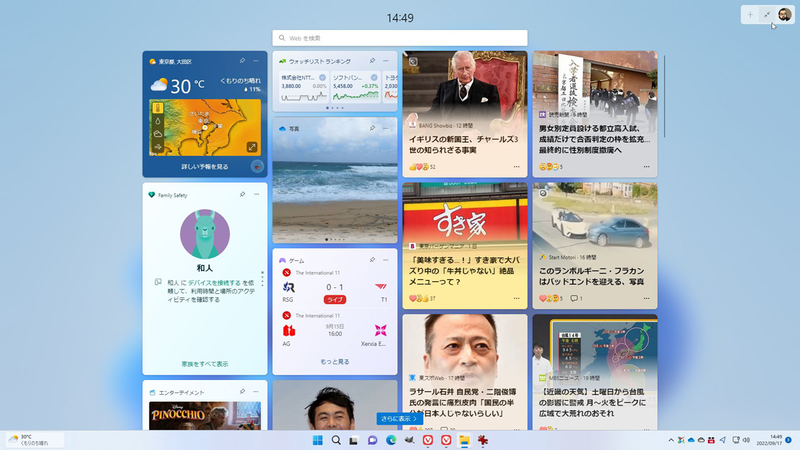
Task: Open the Windows Start menu
Action: click(x=317, y=440)
